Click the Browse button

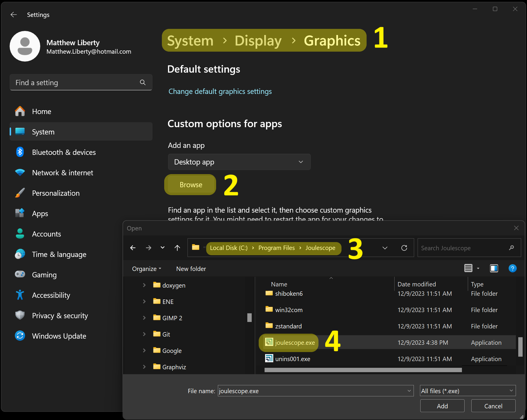(x=191, y=185)
